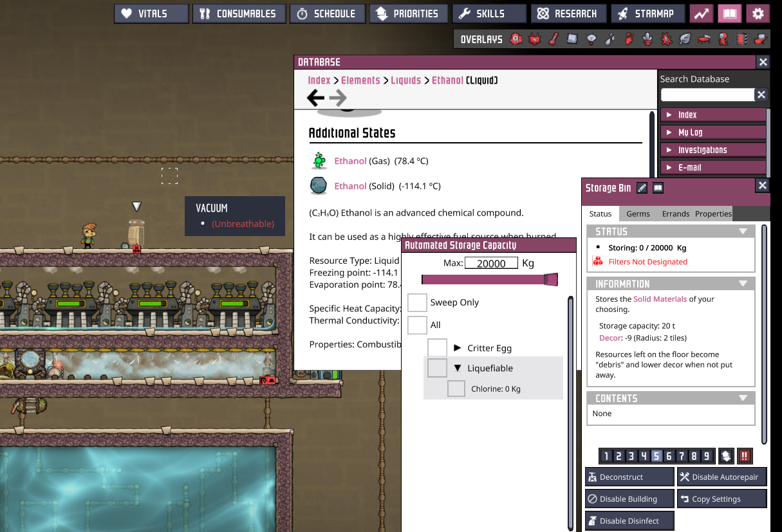Click the rename pencil icon beside Storage Bin
The height and width of the screenshot is (532, 782).
coord(642,188)
